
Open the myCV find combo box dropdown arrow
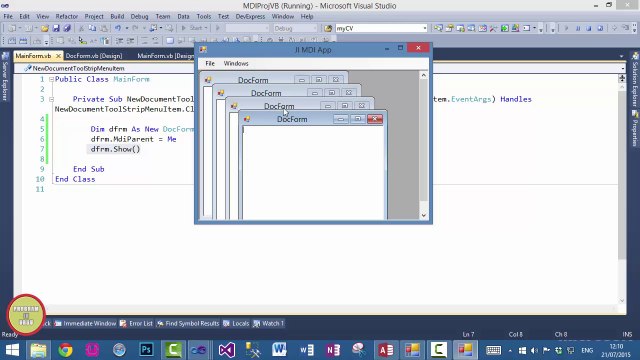[424, 28]
